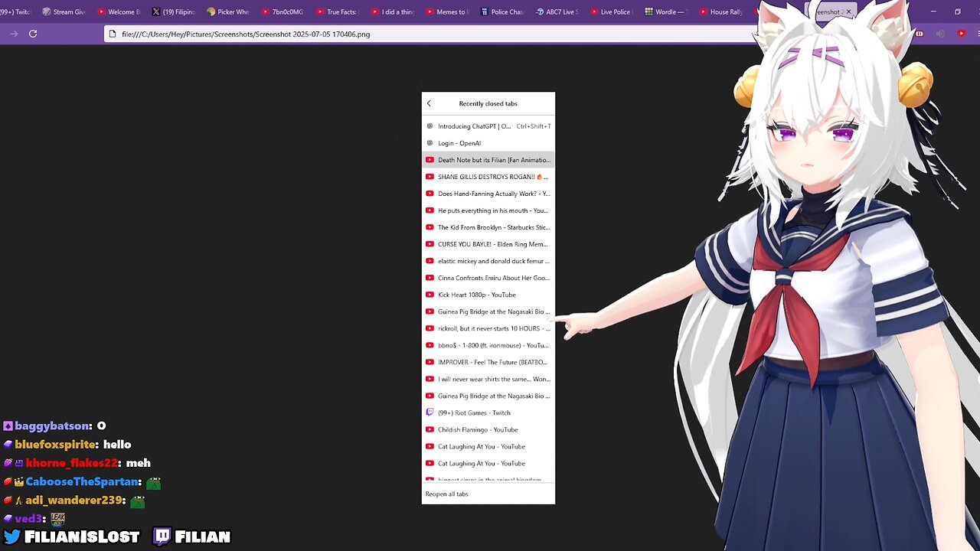Screen dimensions: 980x551
Task: Reopen SHANE GILLIS DESTROYS ROGAN entry
Action: coord(488,177)
